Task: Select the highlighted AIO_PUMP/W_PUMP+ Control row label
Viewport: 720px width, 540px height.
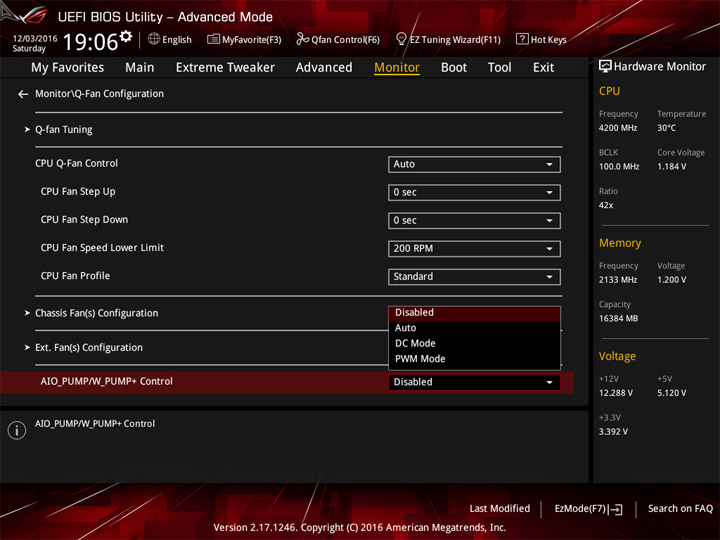Action: [107, 382]
